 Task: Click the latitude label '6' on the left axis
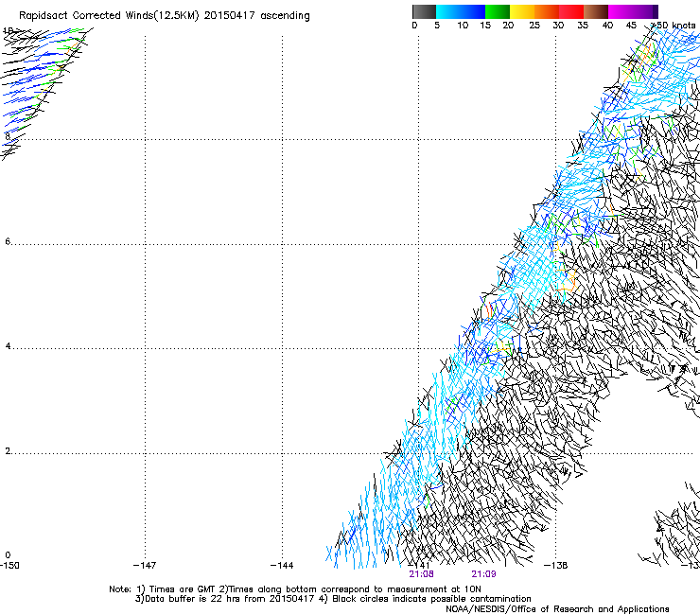pos(8,241)
